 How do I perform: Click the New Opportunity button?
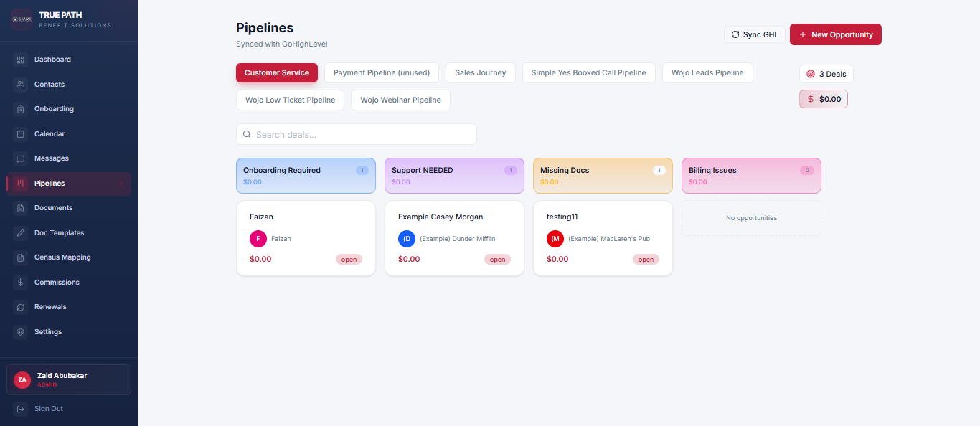(835, 34)
